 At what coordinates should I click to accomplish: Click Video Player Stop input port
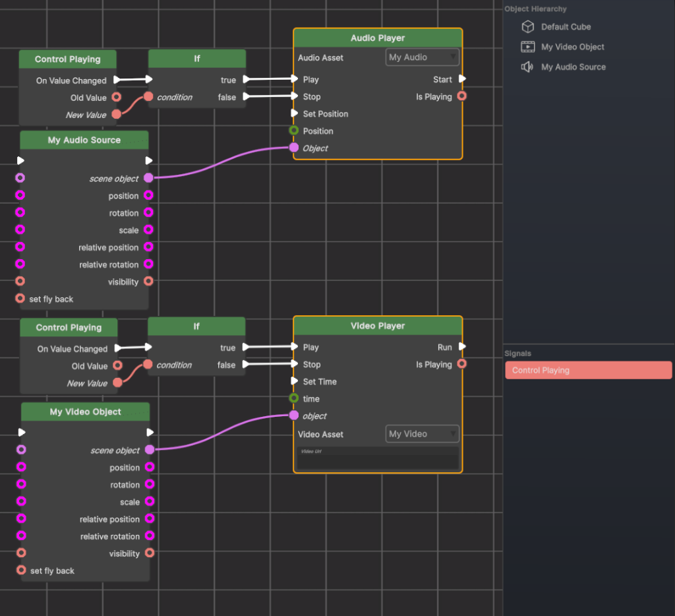click(295, 363)
